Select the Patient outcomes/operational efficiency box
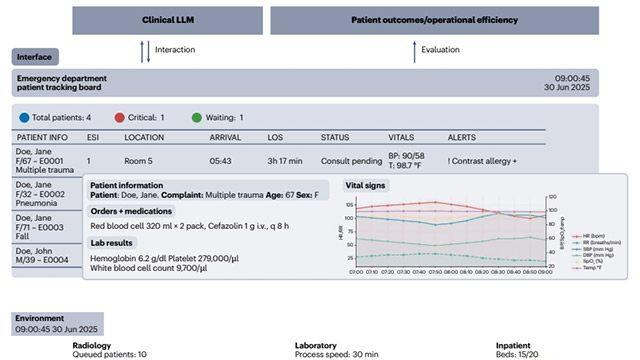This screenshot has width=640, height=360. tap(435, 20)
